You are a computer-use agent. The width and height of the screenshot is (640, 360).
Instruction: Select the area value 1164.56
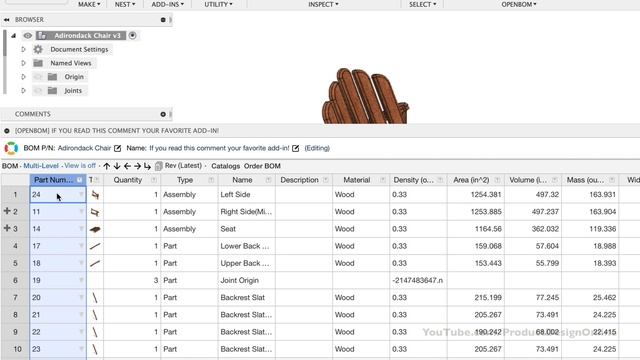pyautogui.click(x=476, y=229)
